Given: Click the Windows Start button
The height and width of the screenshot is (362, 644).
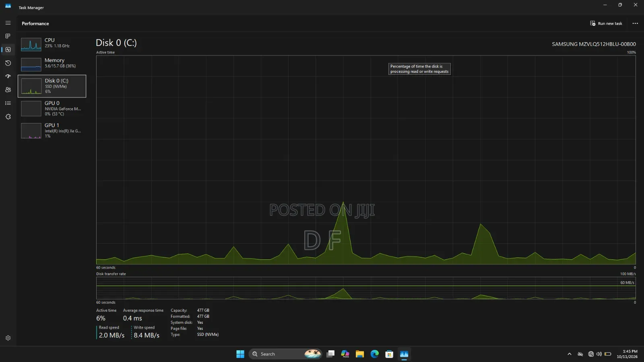Looking at the screenshot, I should tap(240, 354).
